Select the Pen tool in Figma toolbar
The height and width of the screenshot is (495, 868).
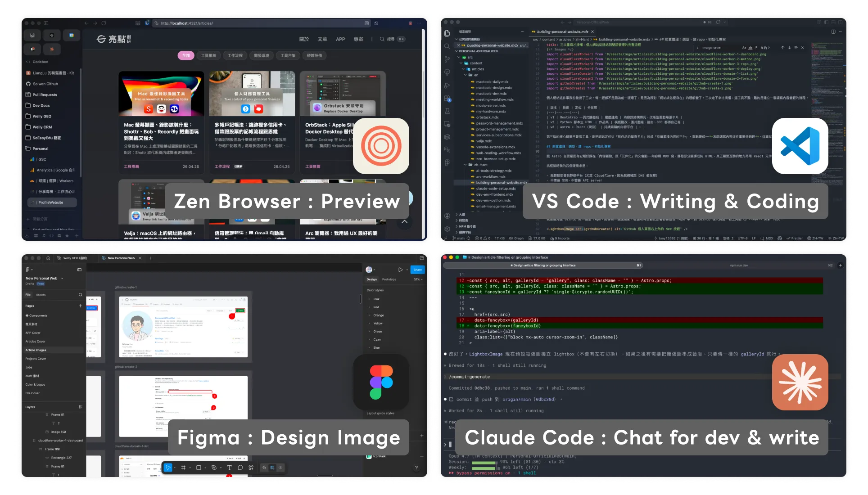pyautogui.click(x=214, y=468)
